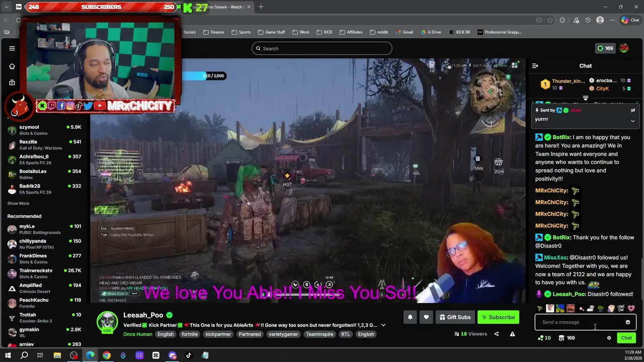Open chillypanda recommended channel
This screenshot has width=644, height=362.
pyautogui.click(x=44, y=244)
